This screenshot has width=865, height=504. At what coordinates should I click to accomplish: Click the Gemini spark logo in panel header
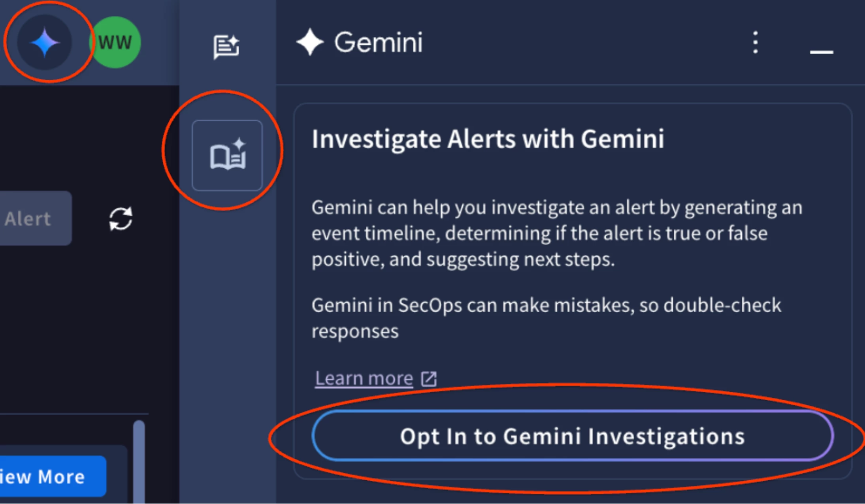[312, 41]
